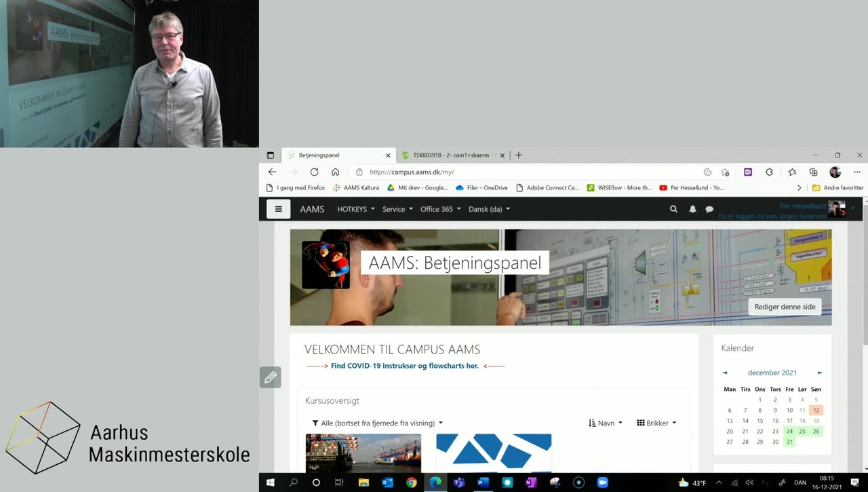Close the TSK803918 tab

(x=502, y=155)
